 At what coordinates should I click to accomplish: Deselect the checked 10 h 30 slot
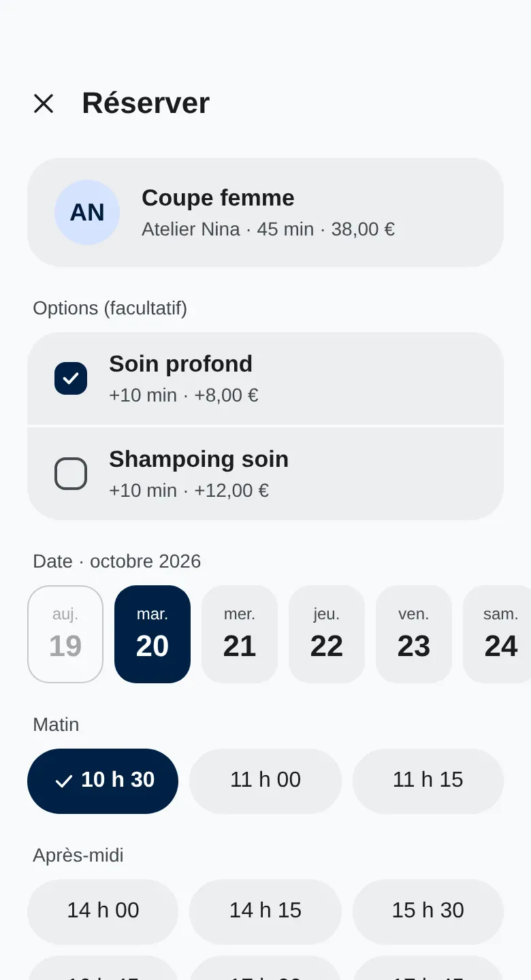(103, 781)
